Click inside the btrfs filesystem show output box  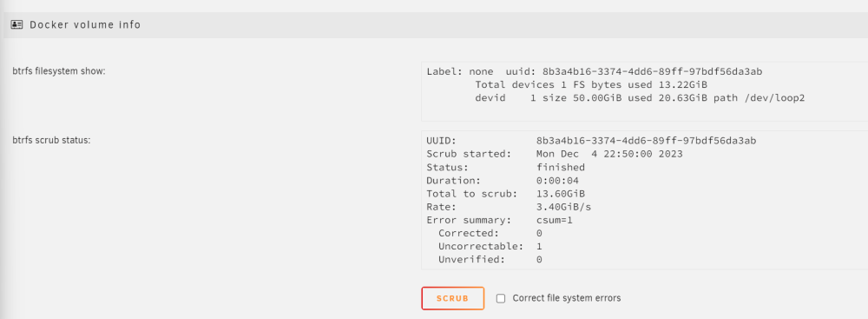click(644, 91)
